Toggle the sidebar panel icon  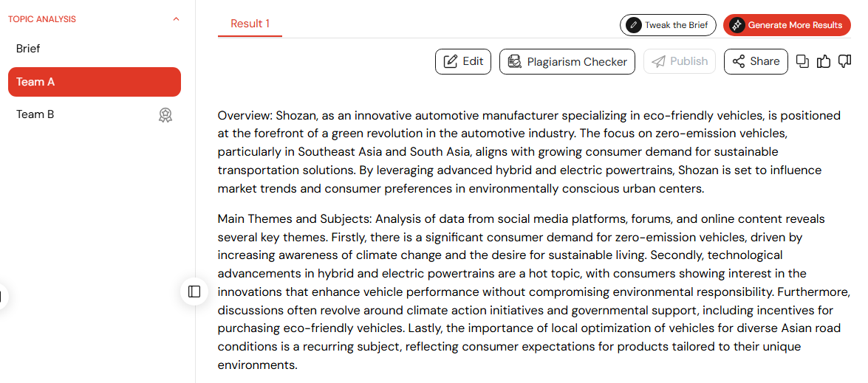tap(194, 291)
